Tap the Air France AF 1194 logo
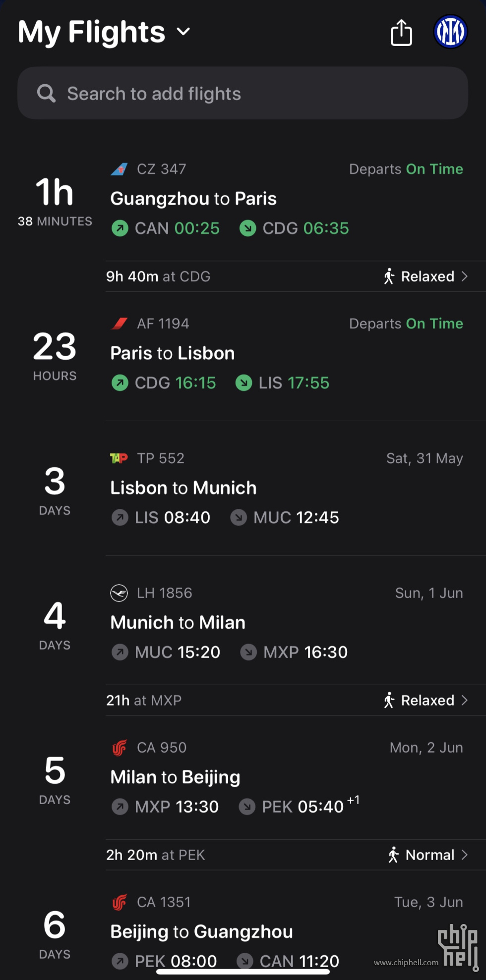486x980 pixels. pos(119,324)
